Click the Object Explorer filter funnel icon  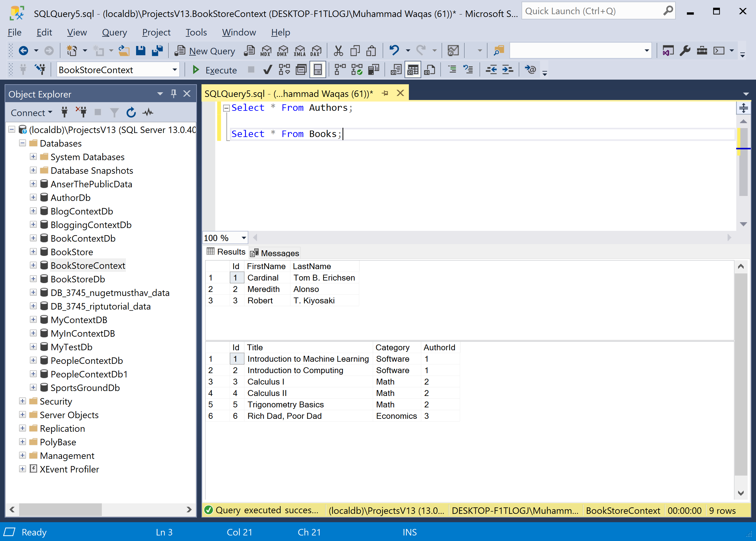pyautogui.click(x=114, y=113)
